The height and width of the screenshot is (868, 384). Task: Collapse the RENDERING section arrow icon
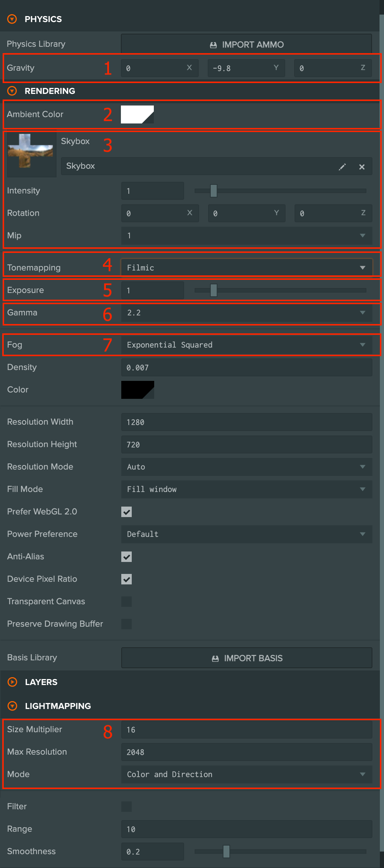(12, 91)
